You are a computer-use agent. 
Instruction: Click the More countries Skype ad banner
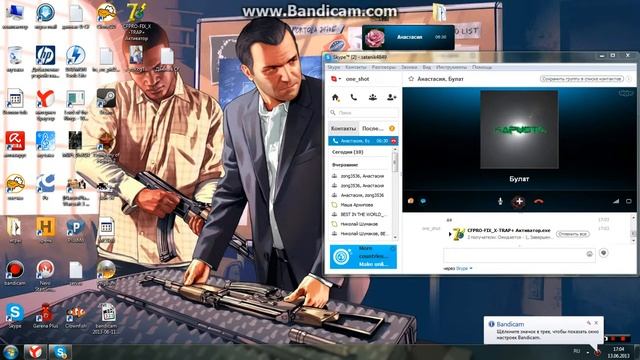click(x=363, y=256)
